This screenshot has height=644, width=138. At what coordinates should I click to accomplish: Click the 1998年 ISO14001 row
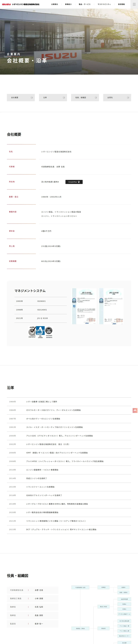(x=41, y=310)
